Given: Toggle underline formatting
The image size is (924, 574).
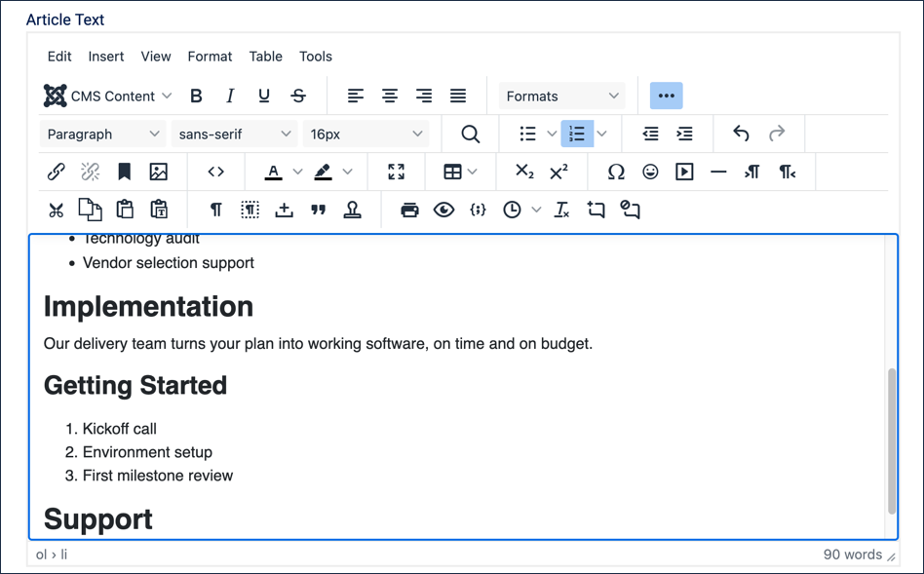Looking at the screenshot, I should pyautogui.click(x=264, y=96).
